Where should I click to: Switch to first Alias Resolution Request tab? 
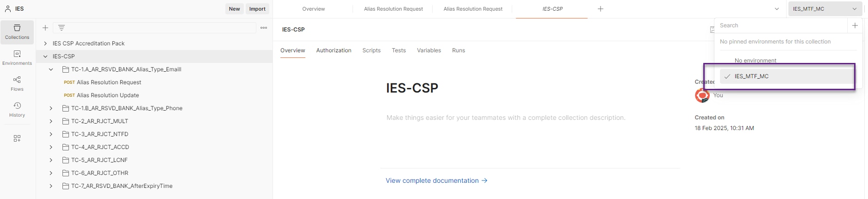coord(393,9)
